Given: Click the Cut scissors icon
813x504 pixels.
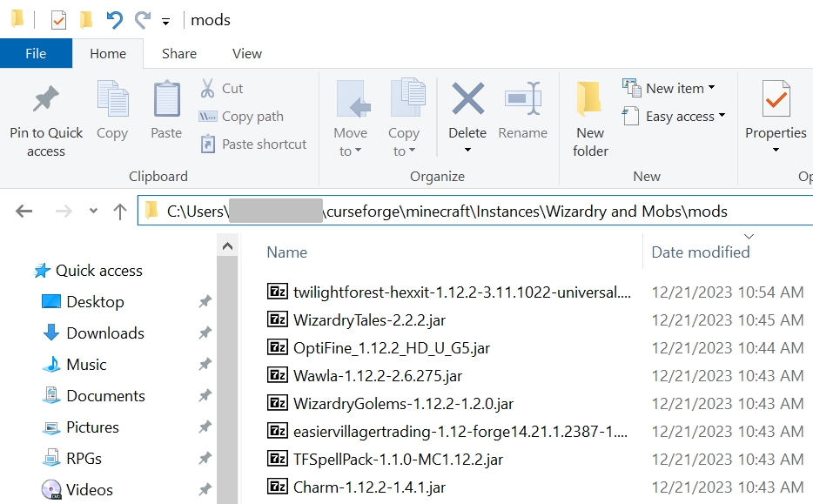Looking at the screenshot, I should pyautogui.click(x=208, y=88).
